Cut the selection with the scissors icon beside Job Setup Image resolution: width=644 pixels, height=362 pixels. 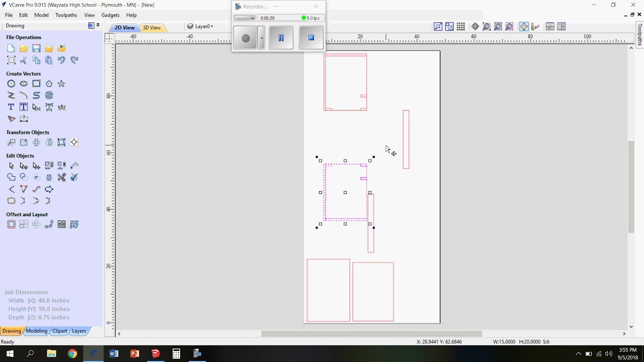[x=24, y=60]
